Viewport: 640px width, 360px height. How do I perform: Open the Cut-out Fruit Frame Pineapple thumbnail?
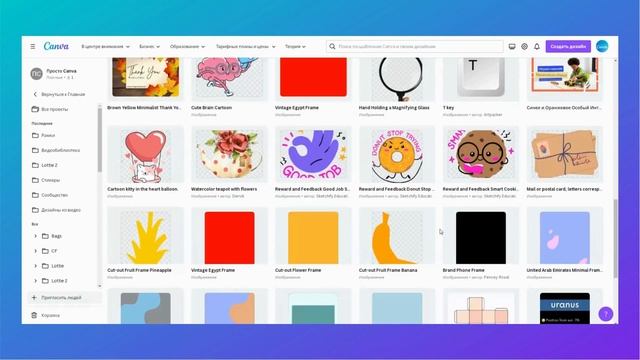pyautogui.click(x=145, y=237)
